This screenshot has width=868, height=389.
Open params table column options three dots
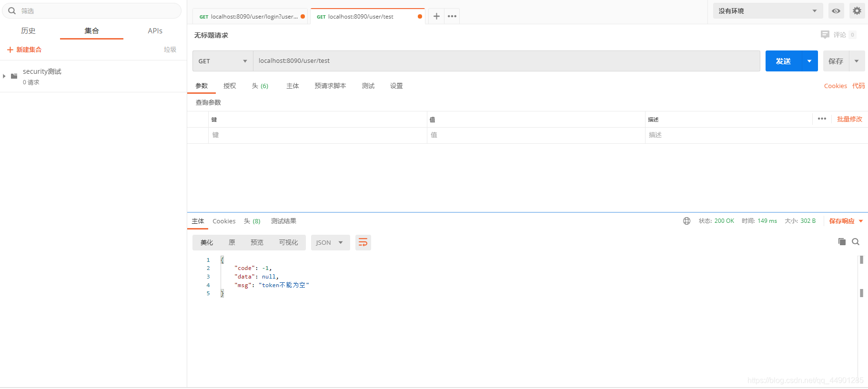coord(822,119)
